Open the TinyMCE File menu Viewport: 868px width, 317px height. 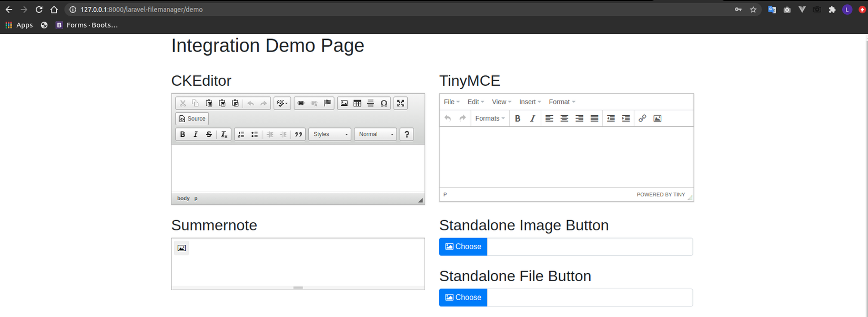pos(451,102)
